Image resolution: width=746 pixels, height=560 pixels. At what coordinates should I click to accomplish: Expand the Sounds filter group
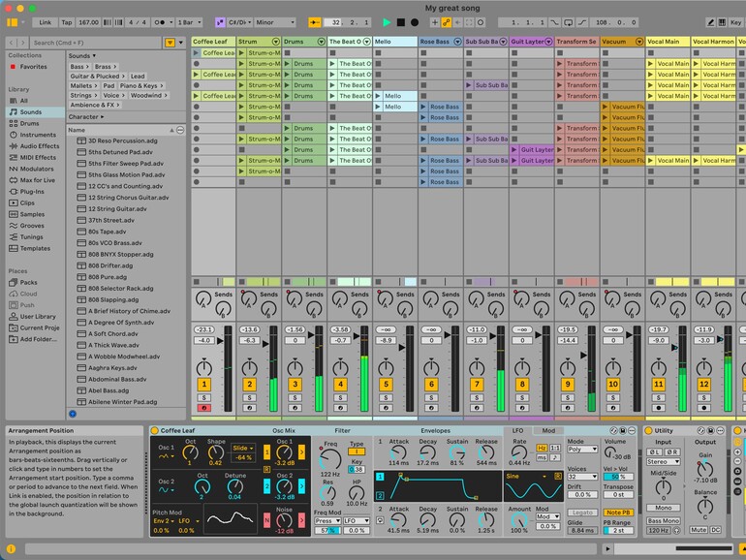pos(81,55)
